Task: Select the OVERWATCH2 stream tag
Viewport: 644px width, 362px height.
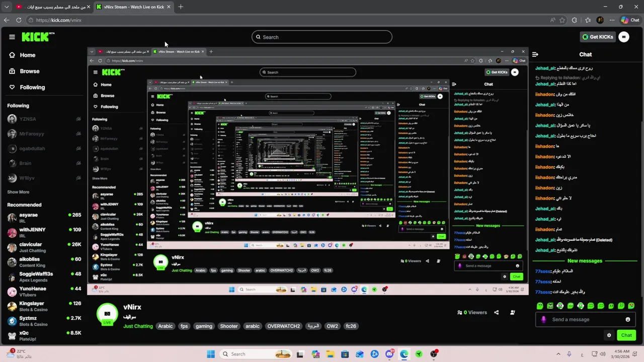Action: (x=284, y=326)
